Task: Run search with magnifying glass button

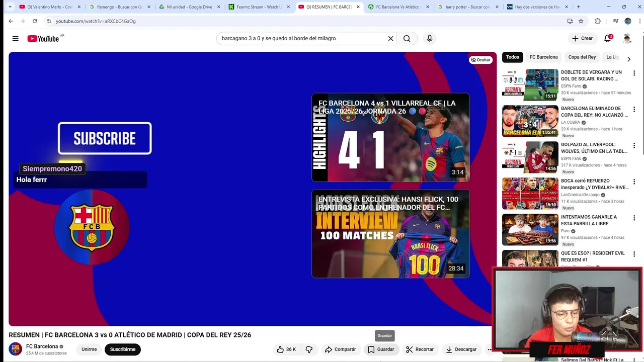Action: pyautogui.click(x=407, y=39)
